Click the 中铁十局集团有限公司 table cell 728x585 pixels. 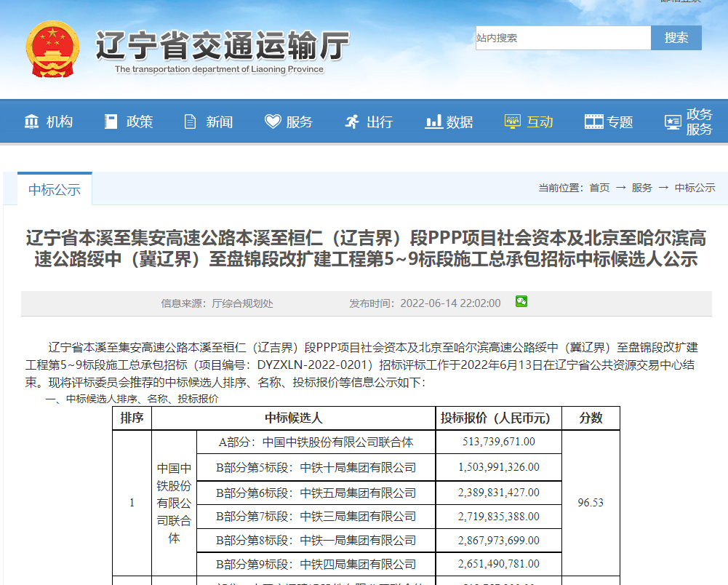316,467
